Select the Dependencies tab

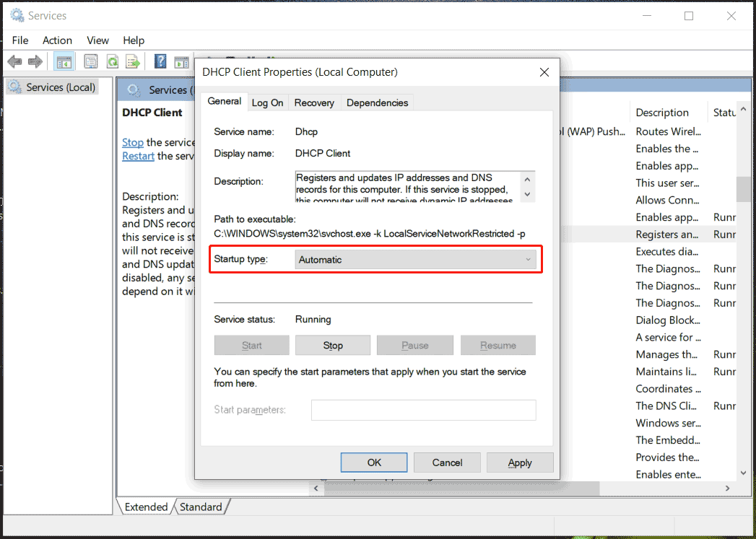click(x=377, y=102)
